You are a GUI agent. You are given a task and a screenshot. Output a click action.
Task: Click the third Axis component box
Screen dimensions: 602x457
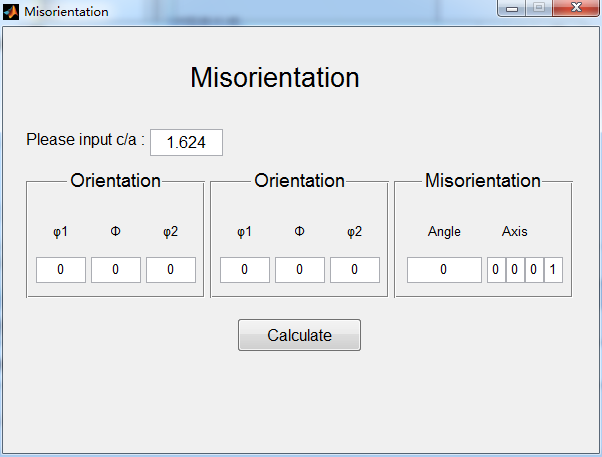pos(534,270)
